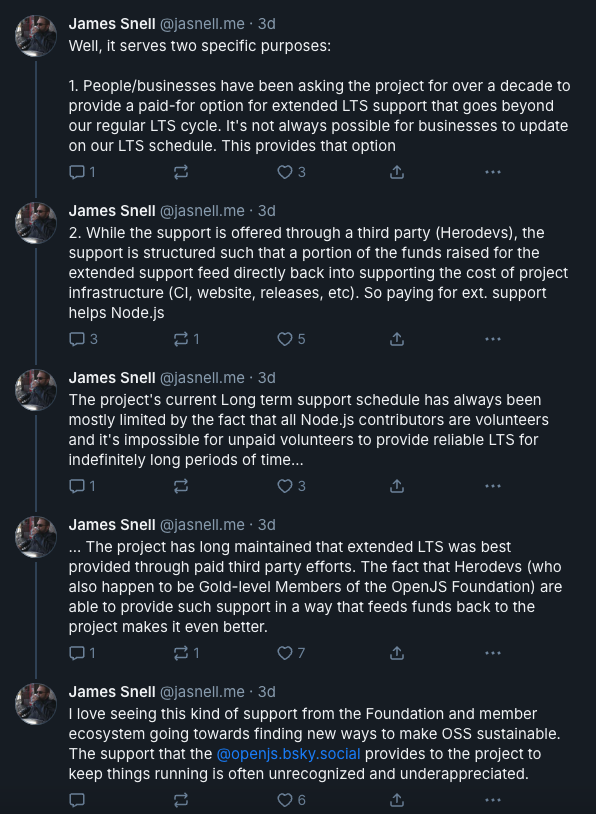Reply to the last post about OSS sustainable
Screen dimensions: 596x814
(77, 800)
